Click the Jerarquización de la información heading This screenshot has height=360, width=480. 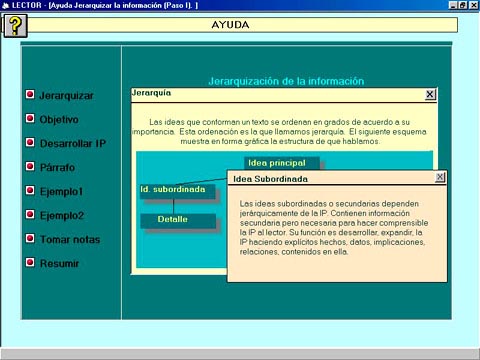click(x=286, y=81)
